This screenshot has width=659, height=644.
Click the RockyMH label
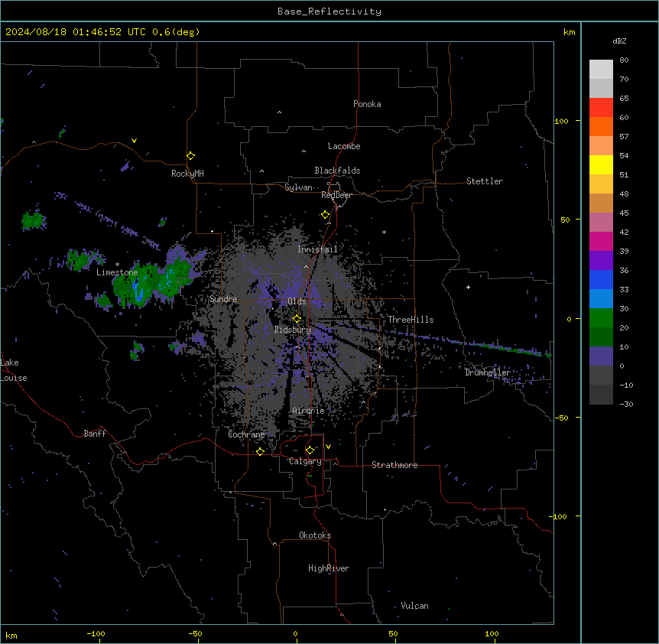click(187, 174)
